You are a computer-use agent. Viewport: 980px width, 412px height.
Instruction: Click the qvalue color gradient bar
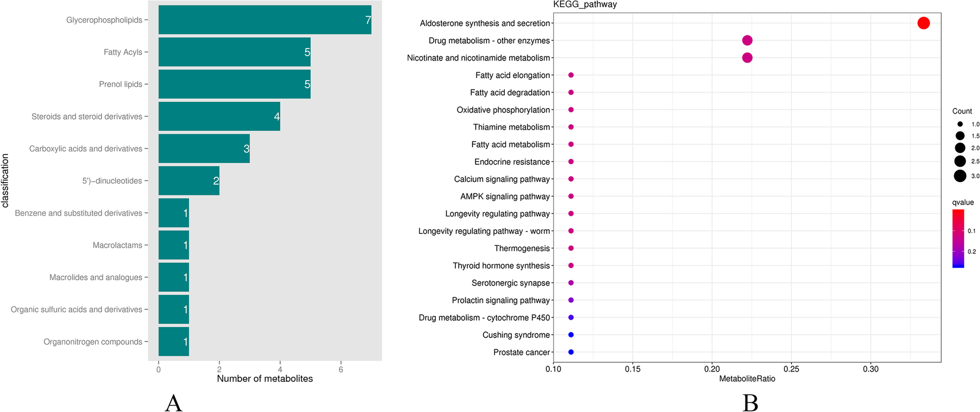click(958, 239)
